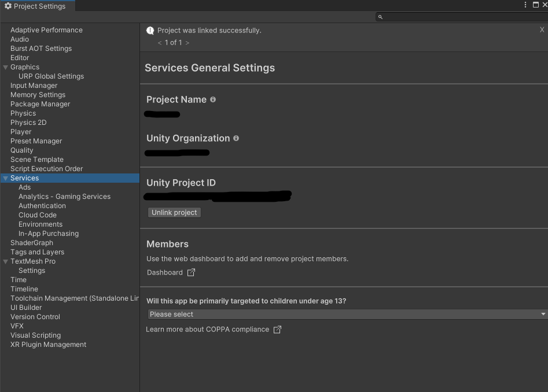Open VFX settings

pos(17,326)
